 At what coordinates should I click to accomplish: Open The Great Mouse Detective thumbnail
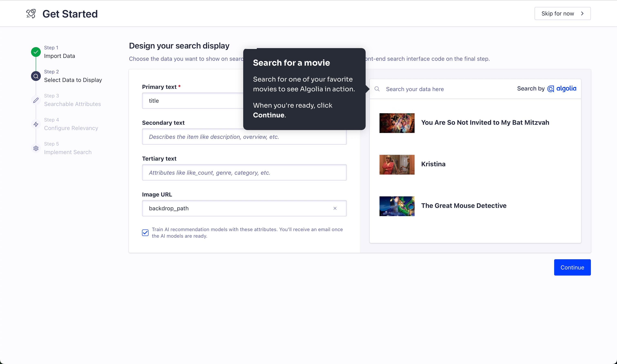pos(397,206)
